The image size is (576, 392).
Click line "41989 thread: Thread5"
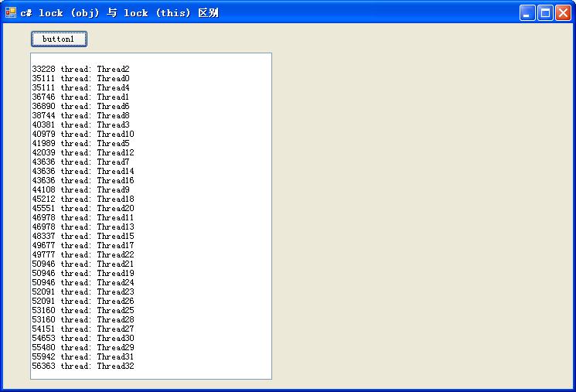[81, 143]
